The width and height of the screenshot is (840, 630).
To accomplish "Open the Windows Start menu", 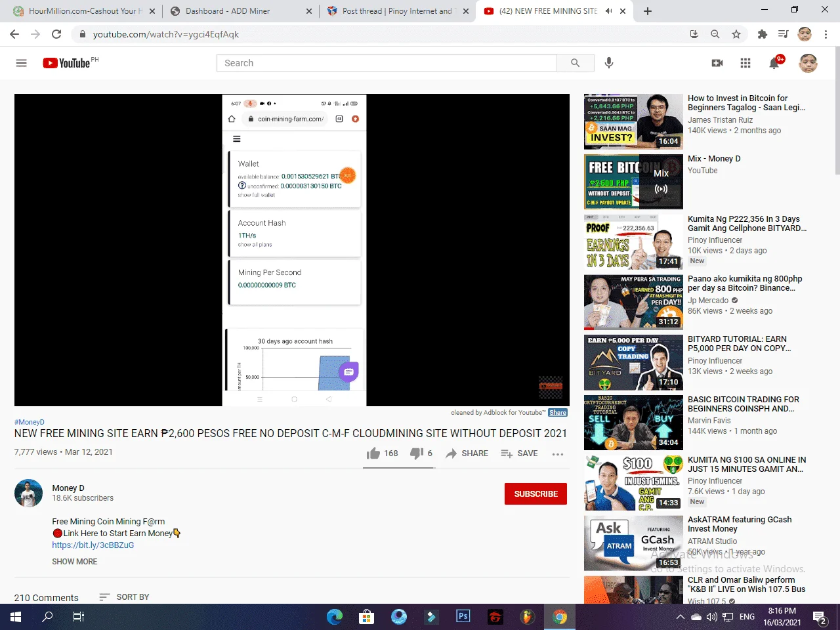I will (x=16, y=617).
